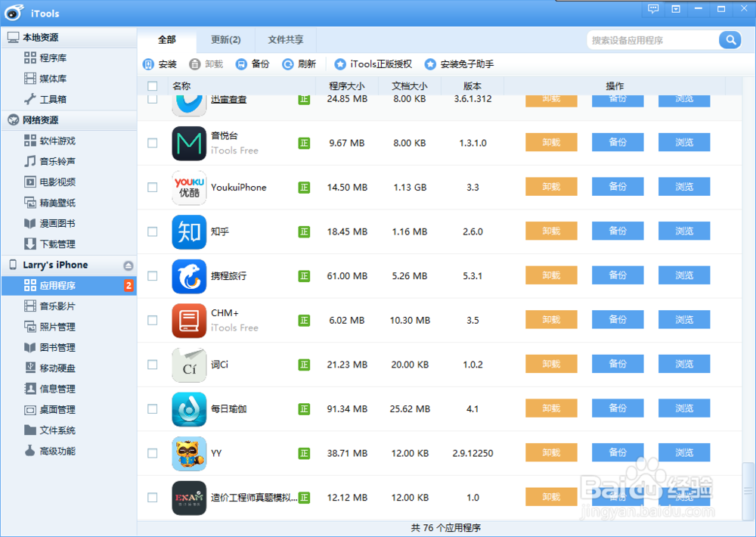
Task: Collapse the 网络资源 section header
Action: [69, 120]
